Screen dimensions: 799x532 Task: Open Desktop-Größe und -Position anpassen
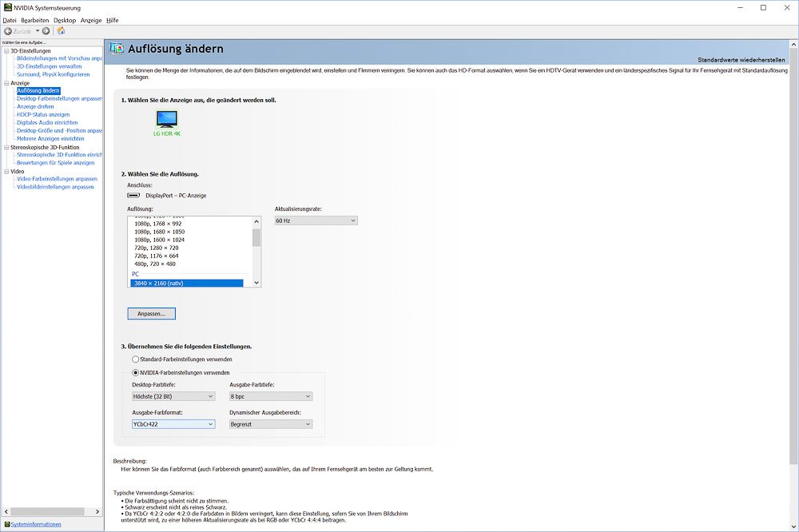59,130
